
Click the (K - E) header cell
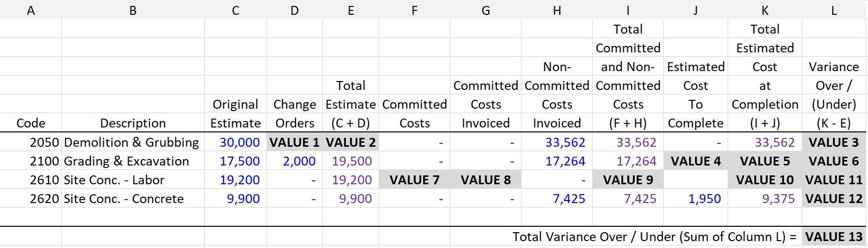click(x=834, y=123)
